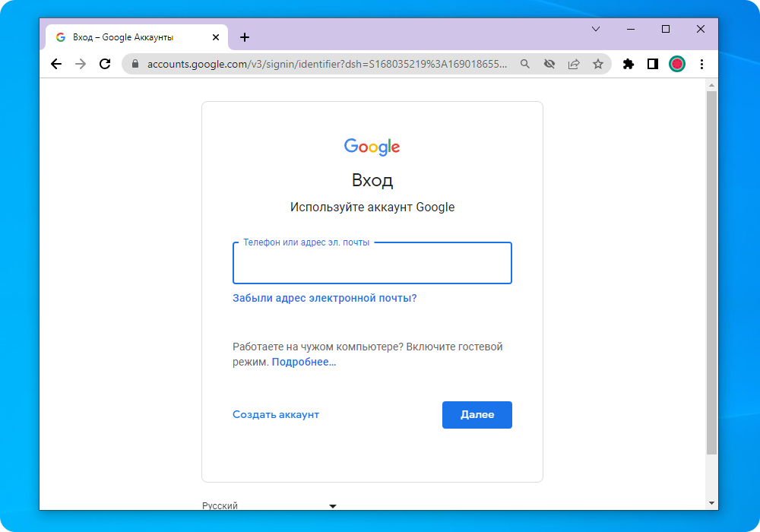760x532 pixels.
Task: Click 'Забыли адрес электронной почты?' link
Action: (325, 298)
